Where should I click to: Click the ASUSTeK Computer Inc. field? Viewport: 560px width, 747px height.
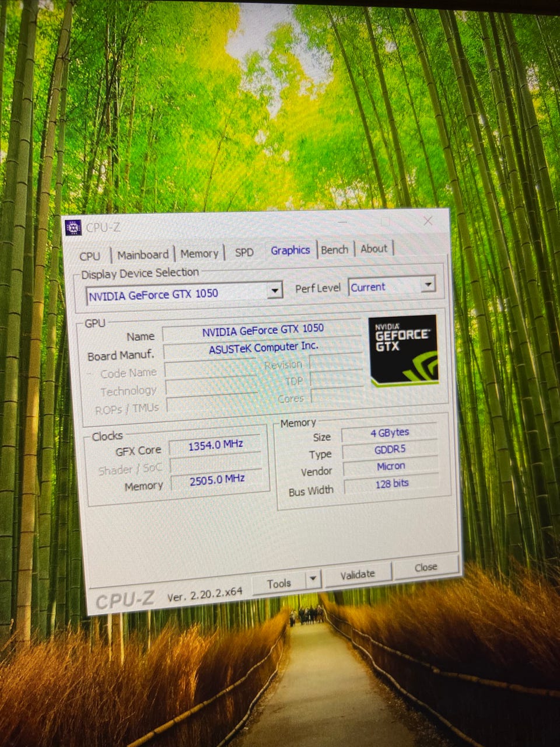263,348
